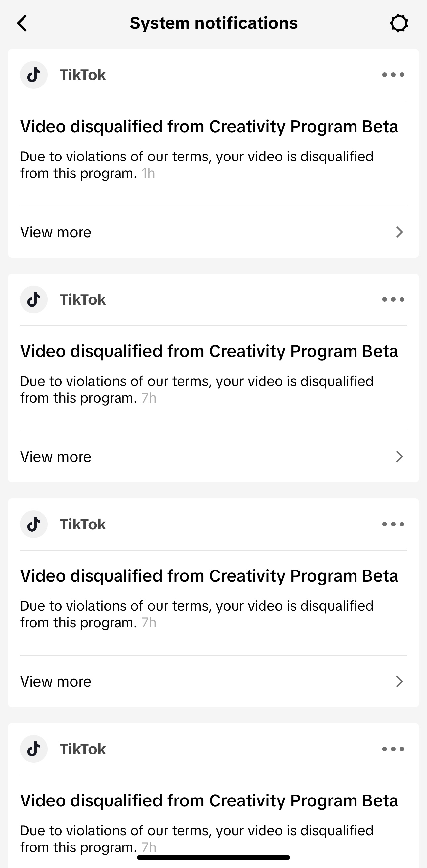Select TikTok sender name in second card
The height and width of the screenshot is (868, 427).
coord(82,299)
